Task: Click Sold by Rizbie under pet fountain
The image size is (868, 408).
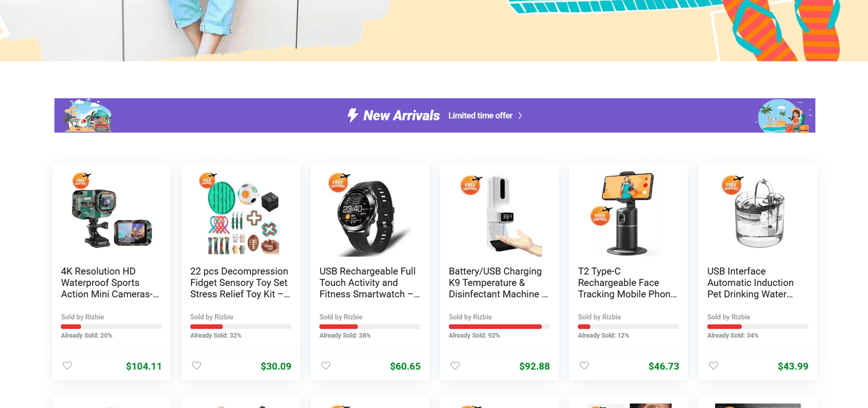Action: [729, 317]
